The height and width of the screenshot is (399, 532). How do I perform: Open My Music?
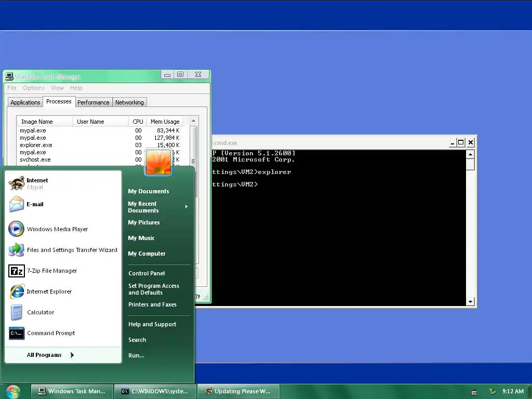(x=141, y=238)
